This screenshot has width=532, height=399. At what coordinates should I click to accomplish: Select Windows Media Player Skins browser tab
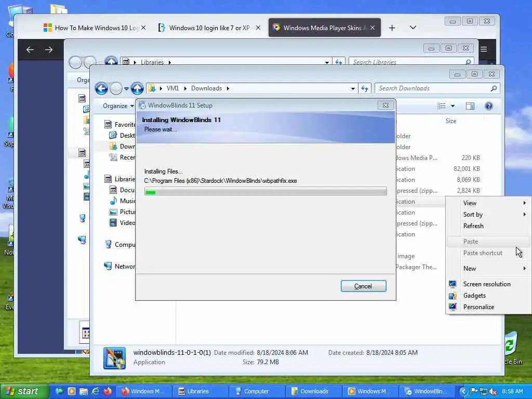pos(324,28)
